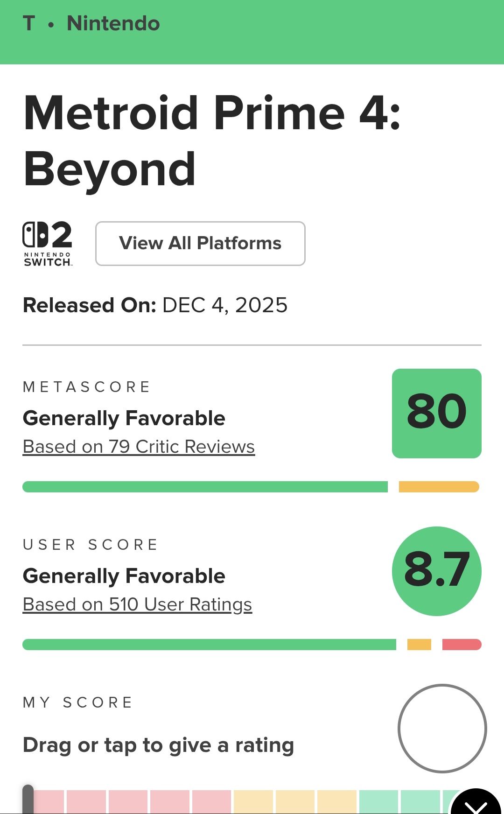The height and width of the screenshot is (814, 504).
Task: Tap the Metroid Prime 4: Beyond title
Action: point(211,140)
